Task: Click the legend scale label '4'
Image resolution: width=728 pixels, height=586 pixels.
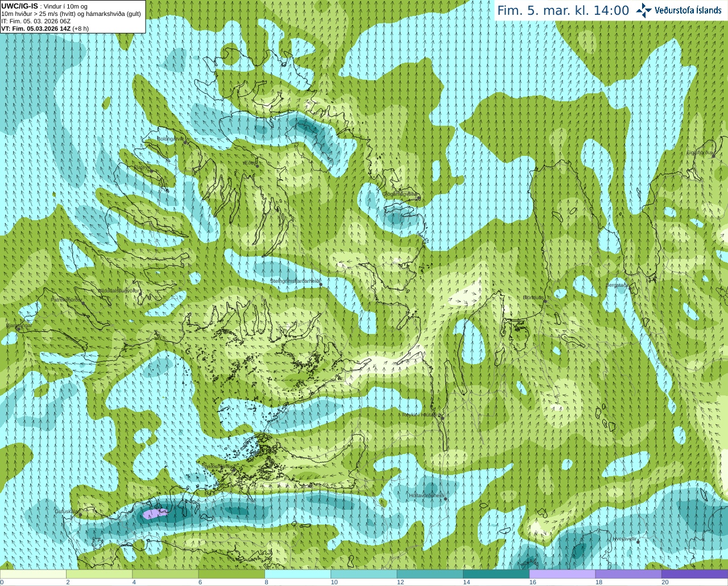Action: point(134,582)
